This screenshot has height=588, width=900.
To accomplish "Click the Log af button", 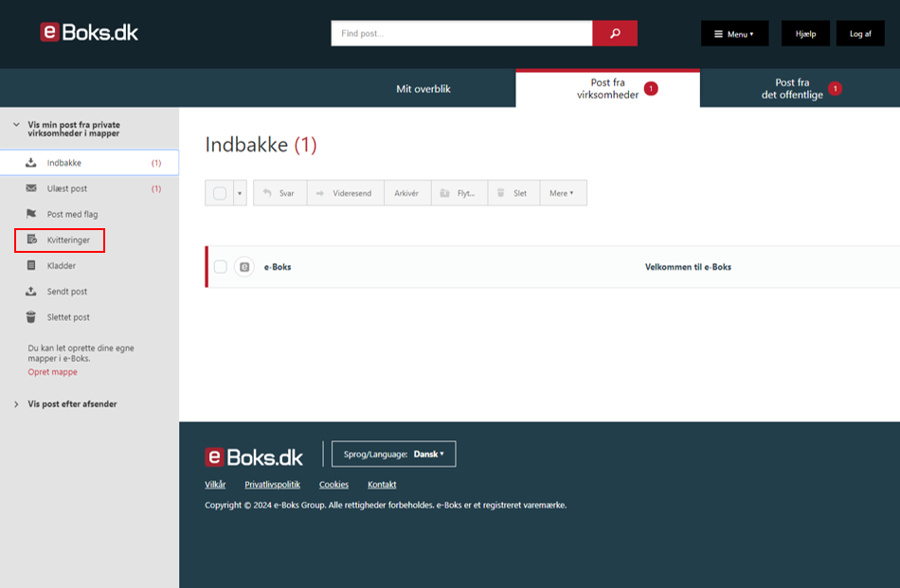I will tap(860, 34).
